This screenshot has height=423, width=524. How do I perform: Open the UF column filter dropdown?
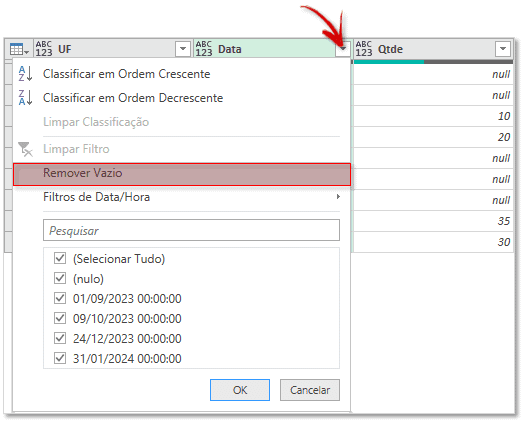point(183,49)
